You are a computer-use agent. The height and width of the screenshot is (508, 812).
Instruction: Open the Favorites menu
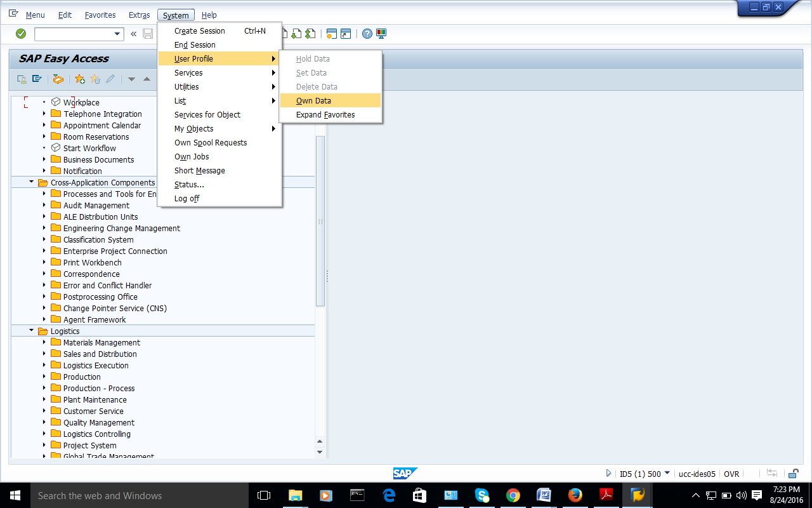coord(100,15)
